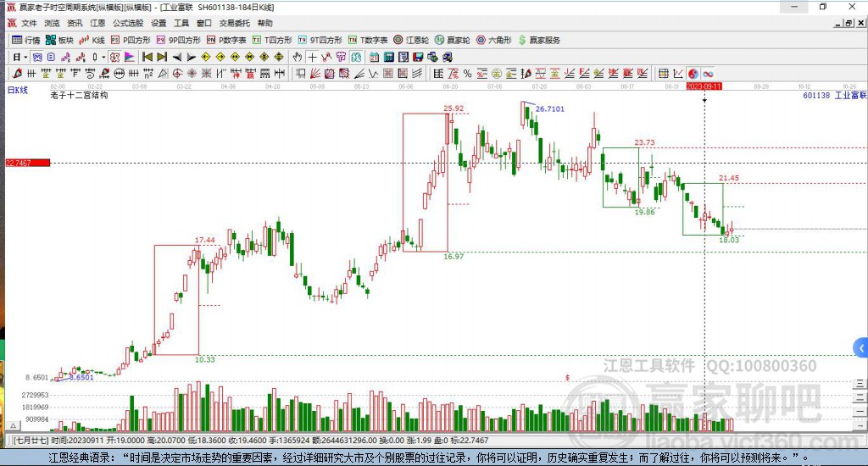Open the 六角形 hexagon tool
Viewport: 868px width, 466px height.
coord(494,40)
